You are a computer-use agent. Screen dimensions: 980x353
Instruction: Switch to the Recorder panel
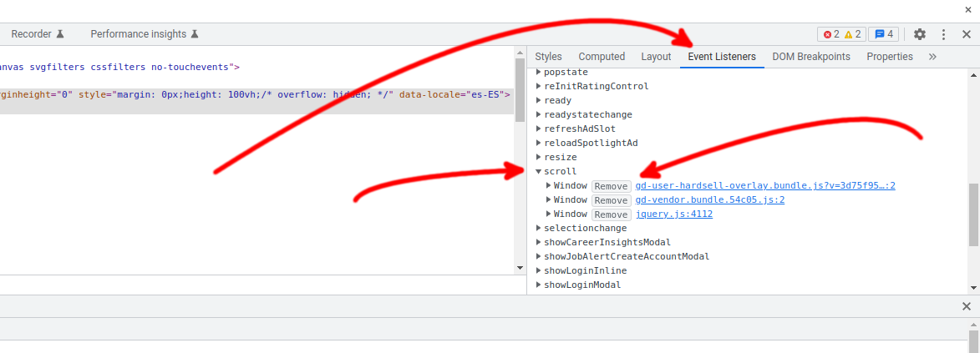[x=38, y=34]
